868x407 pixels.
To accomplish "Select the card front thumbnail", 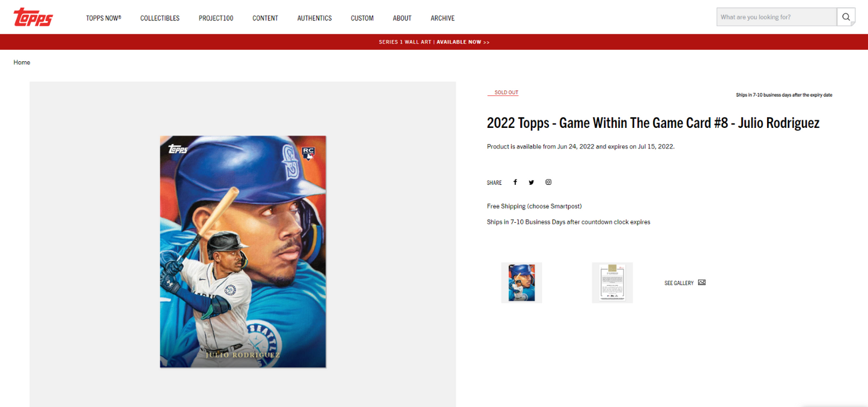I will (521, 283).
